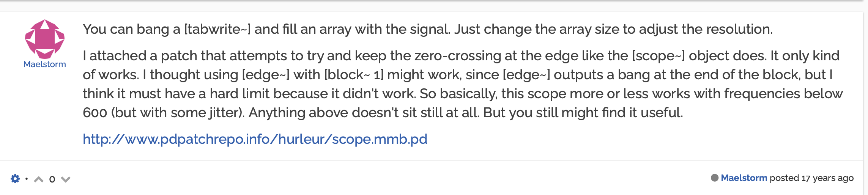Click the Maelstrom author name beside posted
The height and width of the screenshot is (195, 868).
(x=744, y=178)
